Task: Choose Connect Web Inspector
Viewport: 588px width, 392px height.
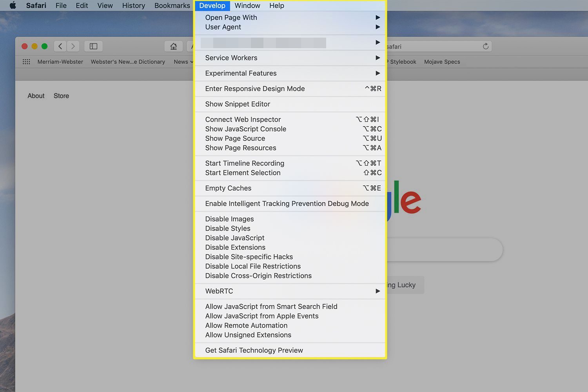Action: click(290, 119)
